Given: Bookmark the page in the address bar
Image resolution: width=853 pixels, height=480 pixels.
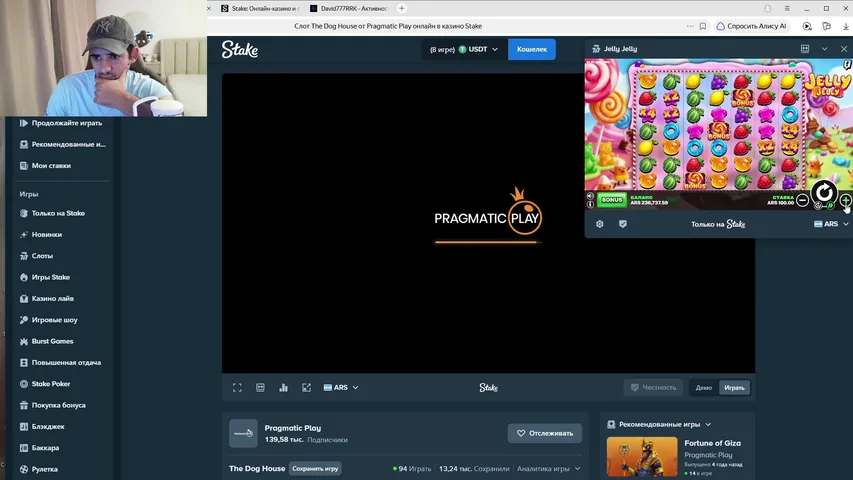Looking at the screenshot, I should (x=703, y=26).
